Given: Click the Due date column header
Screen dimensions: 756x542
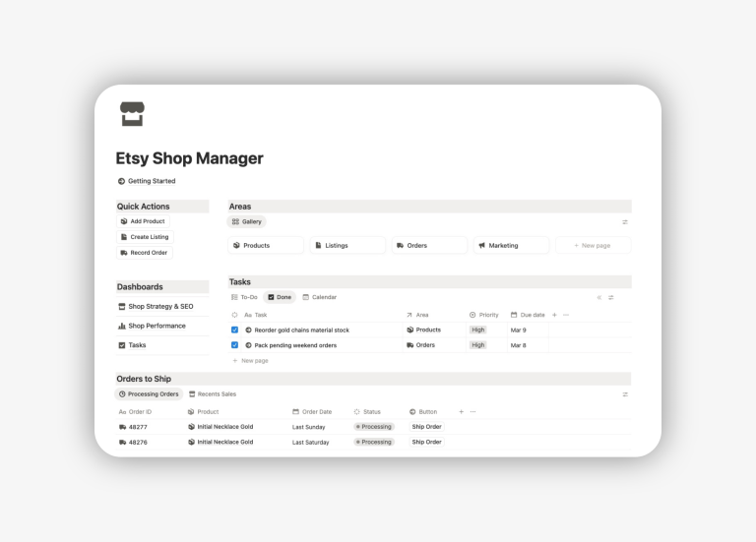Looking at the screenshot, I should [528, 315].
